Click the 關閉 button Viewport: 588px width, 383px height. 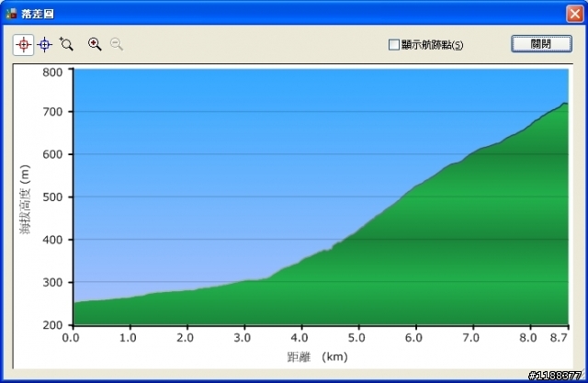click(541, 44)
